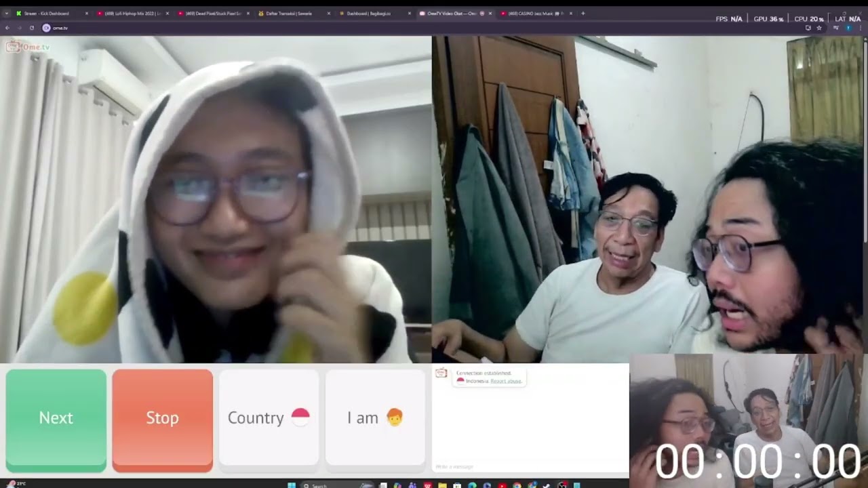This screenshot has width=868, height=488.
Task: Close the OmeTV Video Chat tab
Action: coord(490,14)
